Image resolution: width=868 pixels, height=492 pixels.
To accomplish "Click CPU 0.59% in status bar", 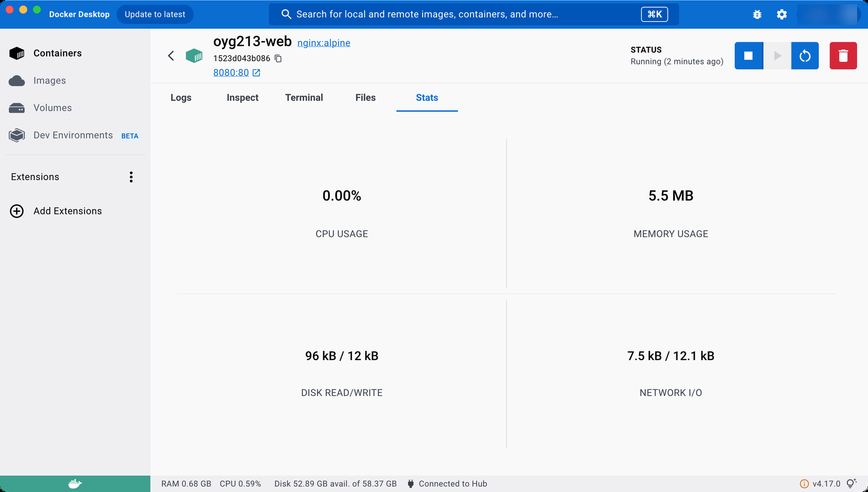I will coord(240,484).
